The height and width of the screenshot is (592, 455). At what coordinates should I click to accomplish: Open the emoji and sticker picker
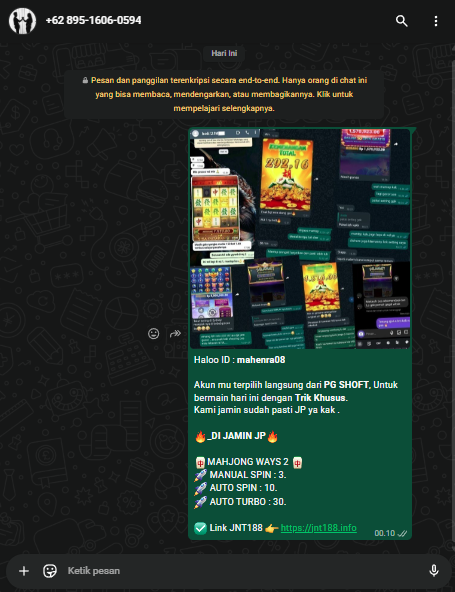click(x=50, y=570)
